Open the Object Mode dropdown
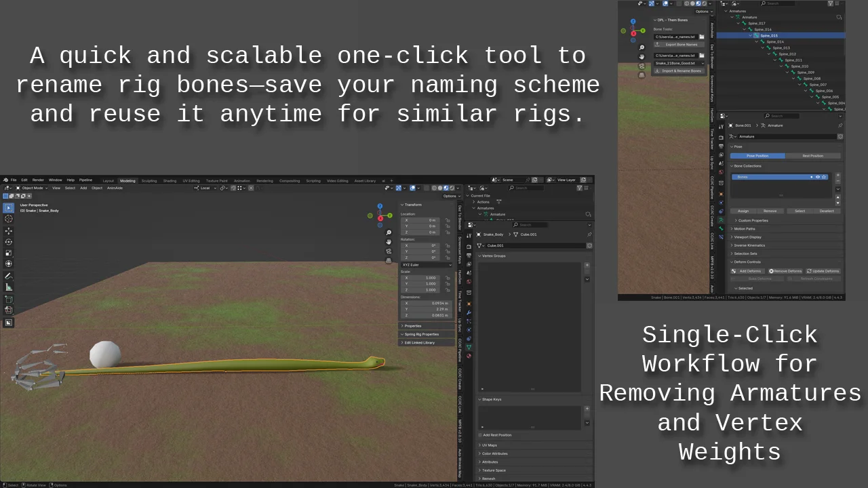This screenshot has height=488, width=868. (x=31, y=188)
